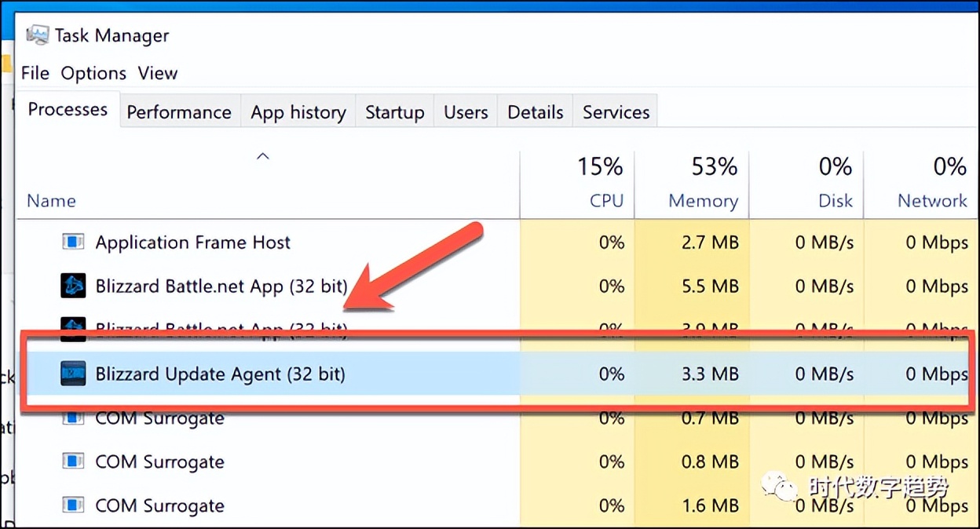Switch to the Performance tab
This screenshot has width=980, height=529.
click(x=179, y=112)
